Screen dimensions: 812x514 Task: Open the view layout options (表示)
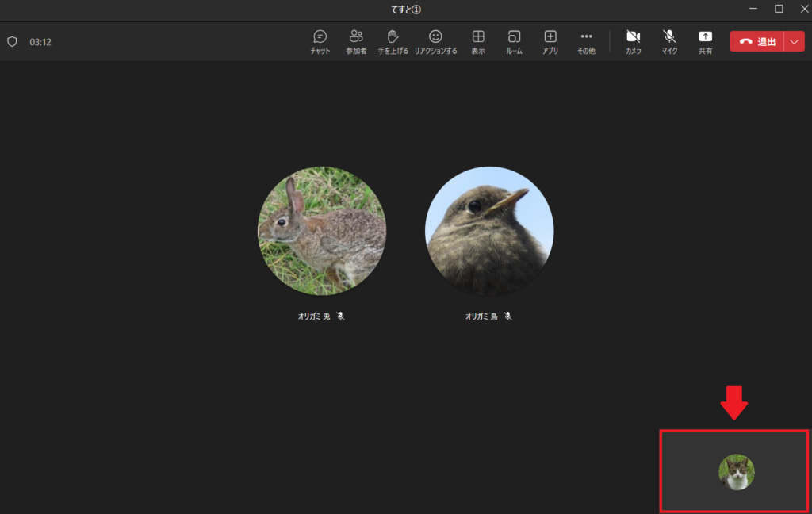click(x=478, y=42)
